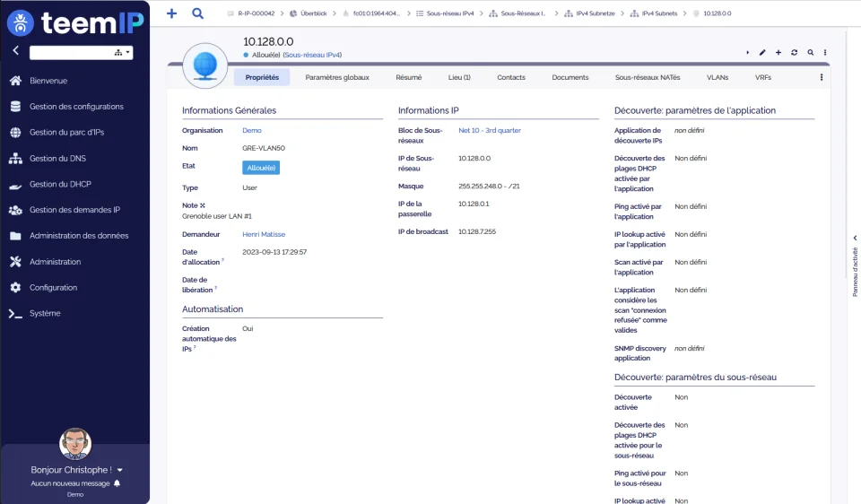
Task: Open the organization selector dropdown in sidebar
Action: pos(123,53)
